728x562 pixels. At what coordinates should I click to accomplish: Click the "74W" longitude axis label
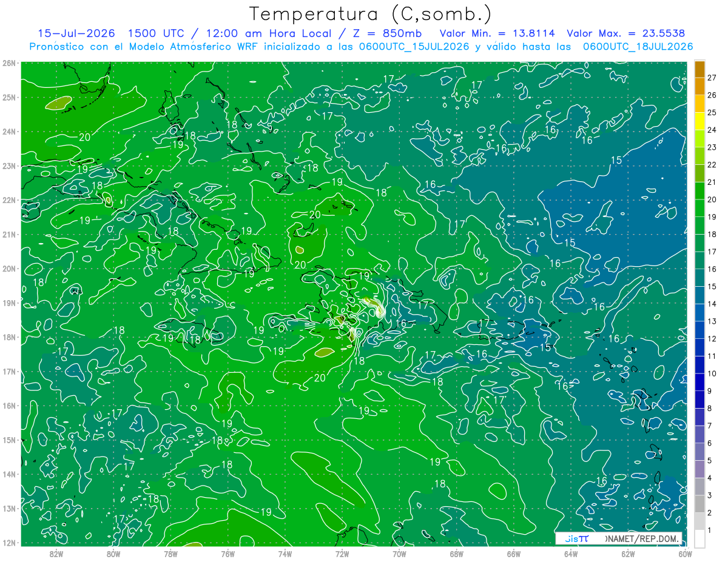[285, 553]
